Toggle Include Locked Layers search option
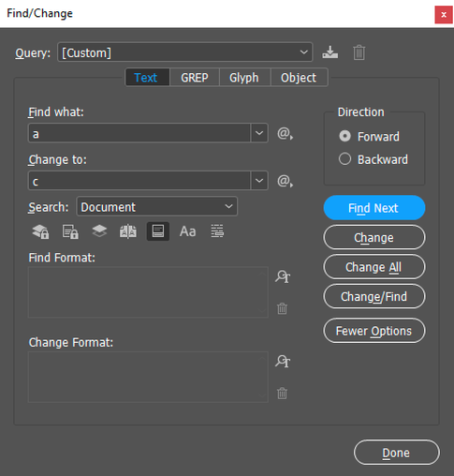This screenshot has height=476, width=454. (40, 231)
